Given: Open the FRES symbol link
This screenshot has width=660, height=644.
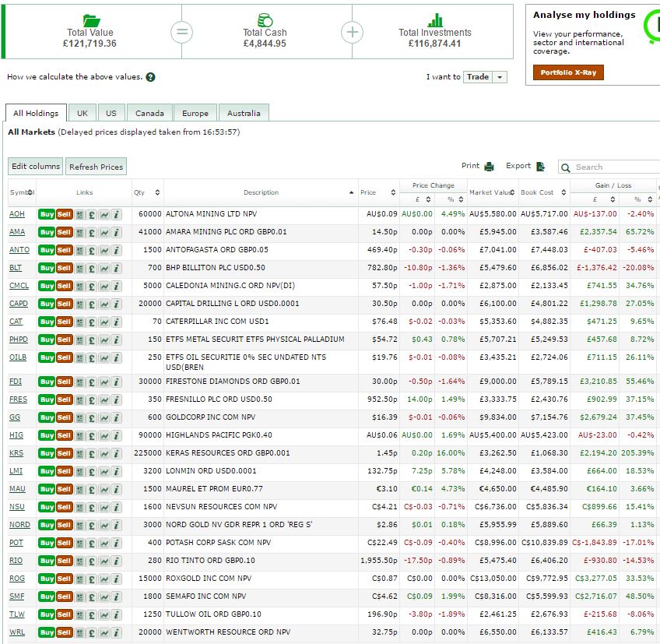Looking at the screenshot, I should tap(17, 399).
